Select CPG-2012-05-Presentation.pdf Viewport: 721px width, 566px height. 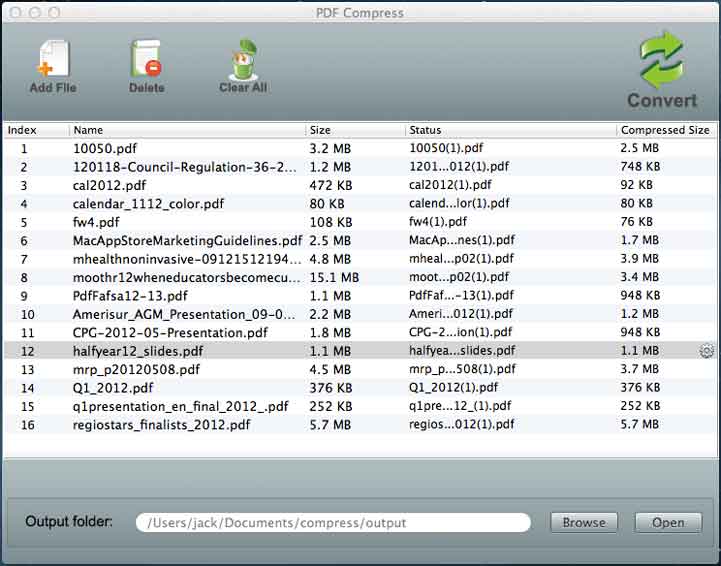click(360, 332)
